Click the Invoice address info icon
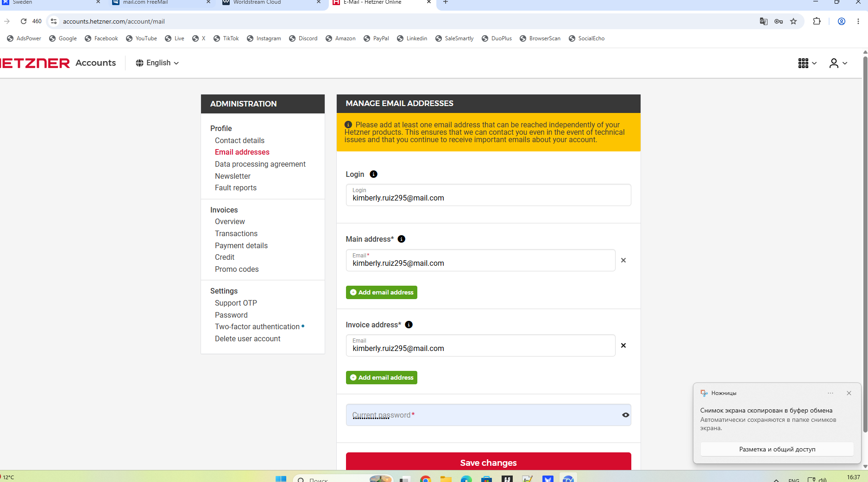 click(x=409, y=325)
